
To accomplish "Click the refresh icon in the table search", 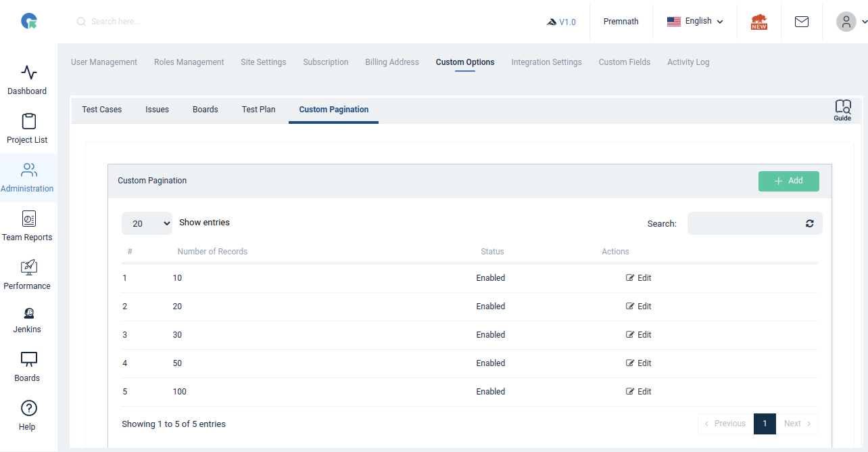I will pyautogui.click(x=810, y=223).
